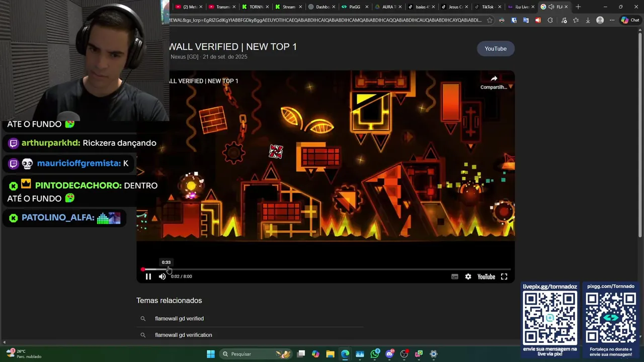Close the PixGG tab
The width and height of the screenshot is (644, 362).
click(367, 7)
